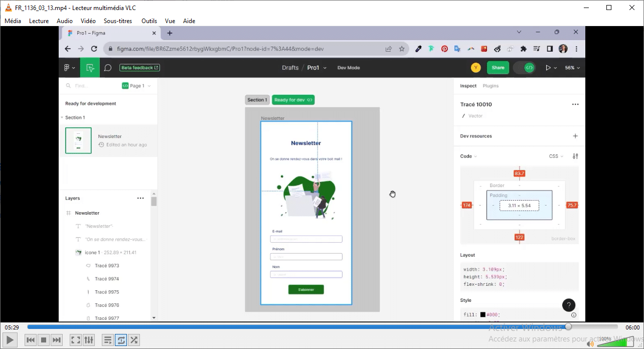This screenshot has height=349, width=644.
Task: Open Tracé 10010 more options menu
Action: [x=575, y=104]
